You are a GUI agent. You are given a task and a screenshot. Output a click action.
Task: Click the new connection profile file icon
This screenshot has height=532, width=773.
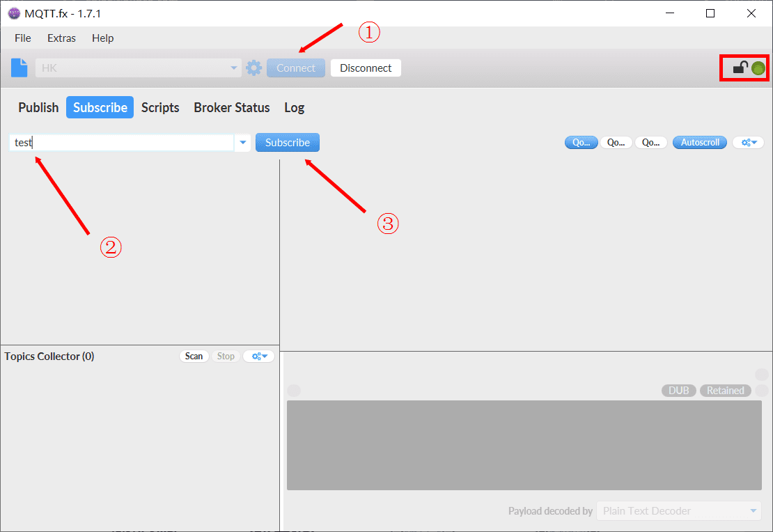(19, 68)
